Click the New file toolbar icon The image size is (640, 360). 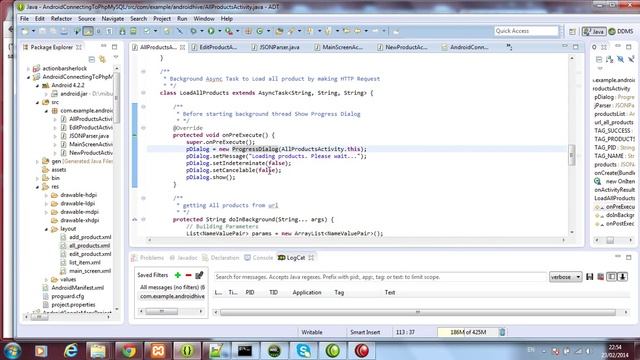(25, 31)
